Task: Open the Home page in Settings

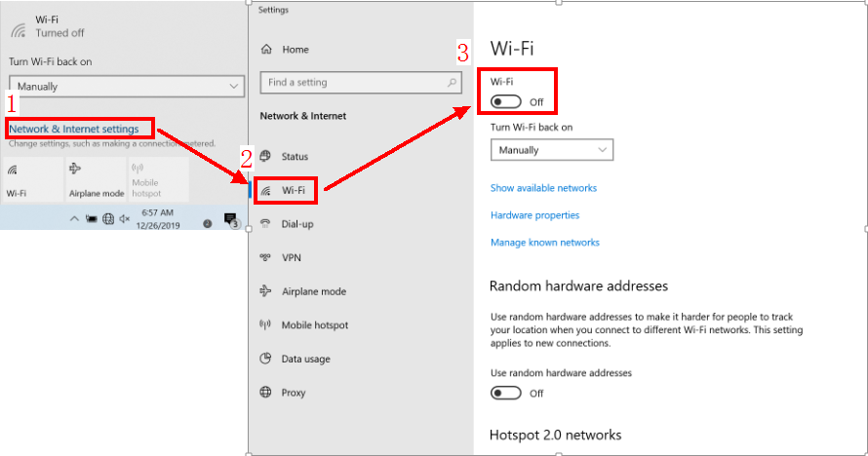Action: point(295,50)
